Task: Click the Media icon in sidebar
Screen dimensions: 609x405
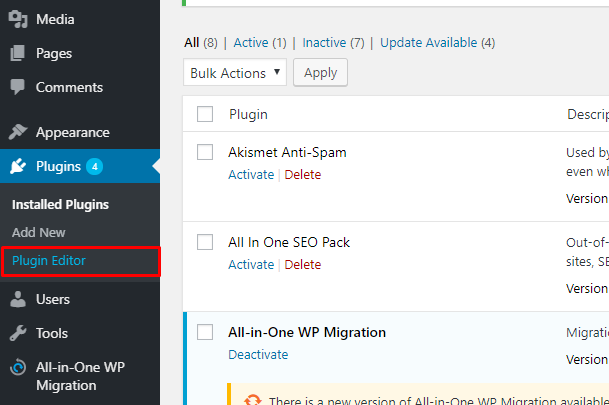Action: (18, 19)
